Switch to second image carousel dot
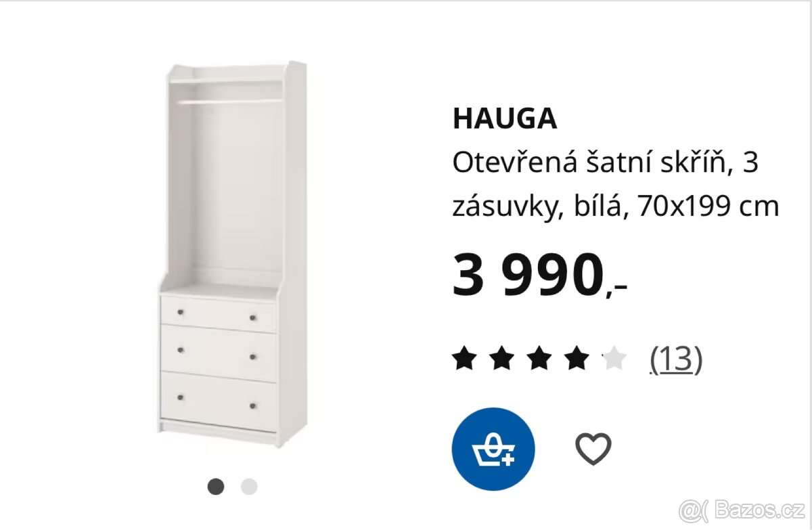 tap(249, 486)
